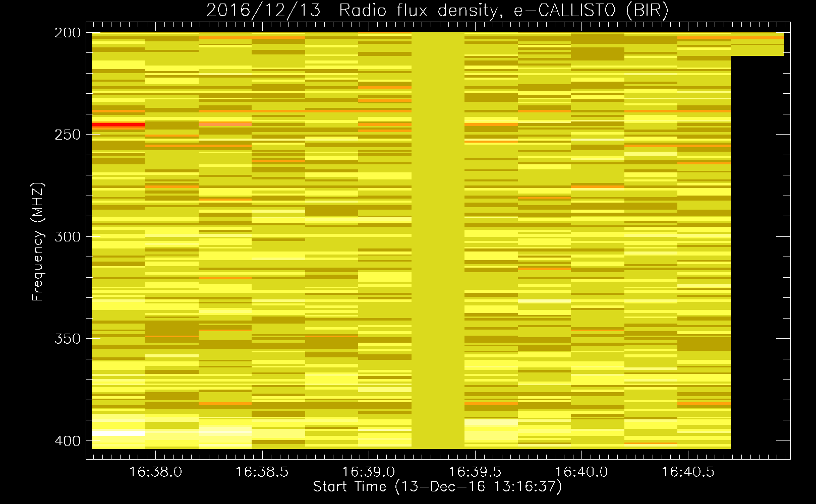Click the '16:38.5' time tick label

click(262, 472)
